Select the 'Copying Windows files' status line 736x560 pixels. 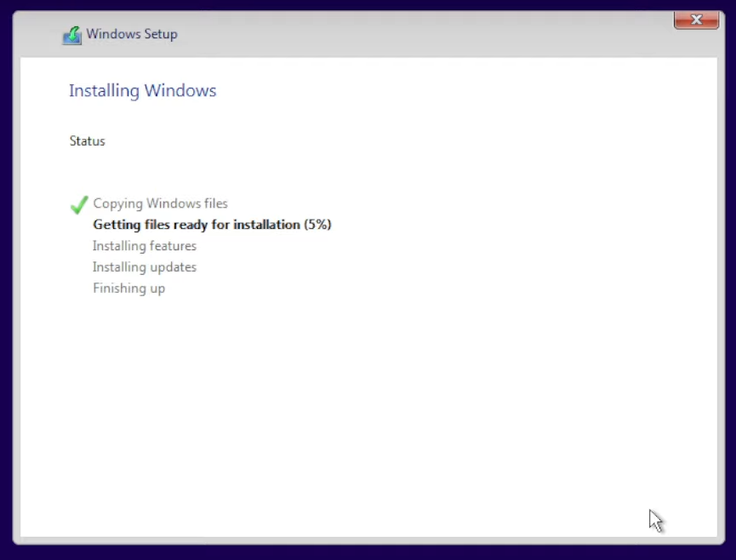pyautogui.click(x=160, y=203)
